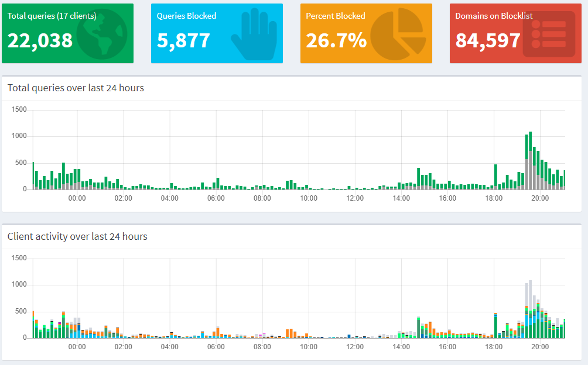The height and width of the screenshot is (365, 588).
Task: Select the 84,597 blocklist domains count
Action: (x=488, y=40)
